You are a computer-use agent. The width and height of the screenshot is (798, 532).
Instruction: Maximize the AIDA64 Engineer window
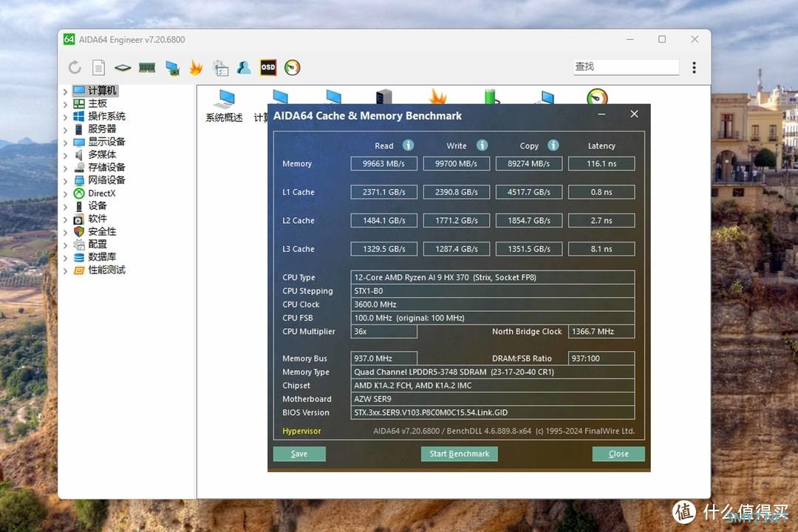tap(662, 39)
